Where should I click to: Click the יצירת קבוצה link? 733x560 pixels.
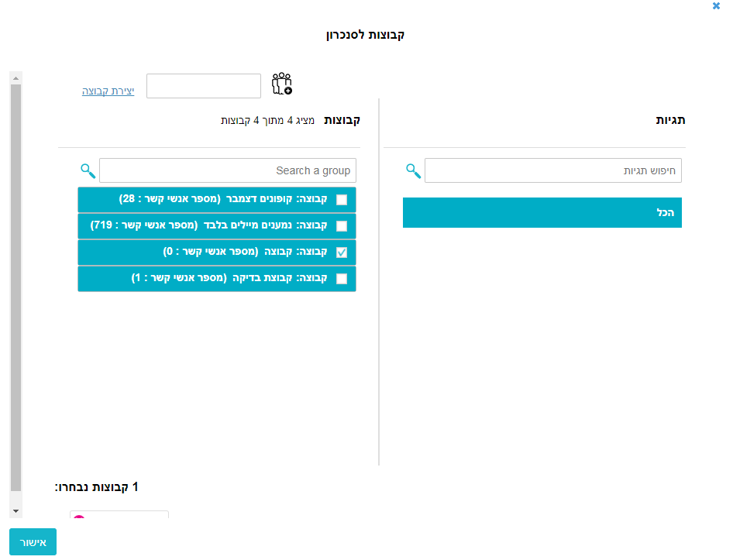coord(108,91)
